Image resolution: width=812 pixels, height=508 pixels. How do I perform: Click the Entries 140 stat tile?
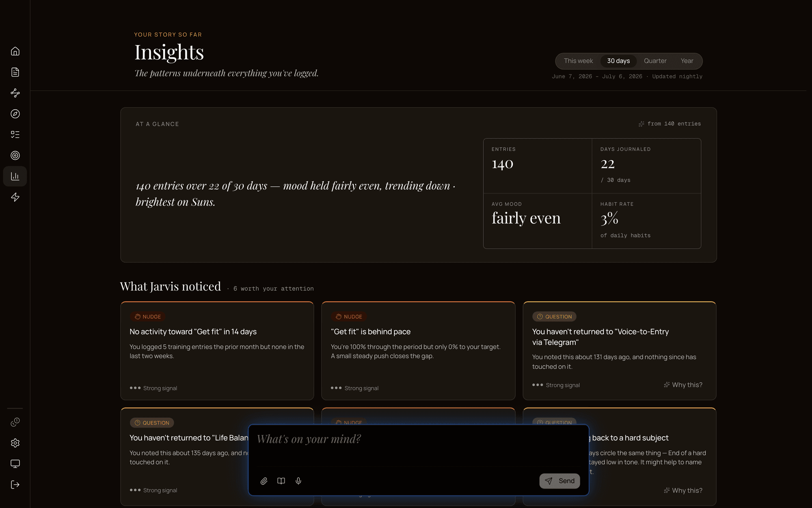point(538,166)
